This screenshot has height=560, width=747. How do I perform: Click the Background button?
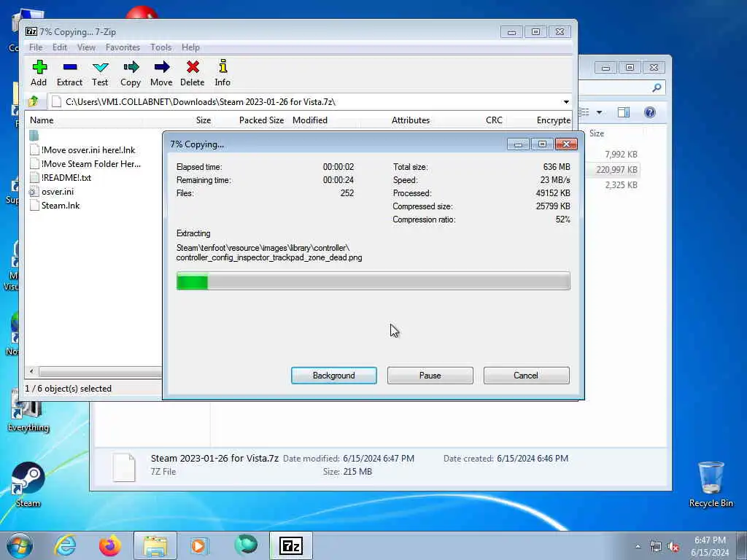[334, 376]
